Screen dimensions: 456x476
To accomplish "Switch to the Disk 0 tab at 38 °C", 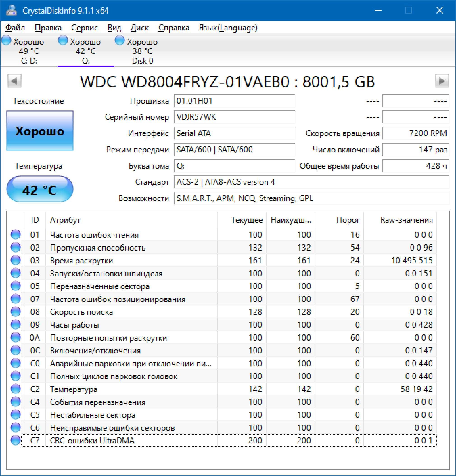I will click(x=143, y=51).
